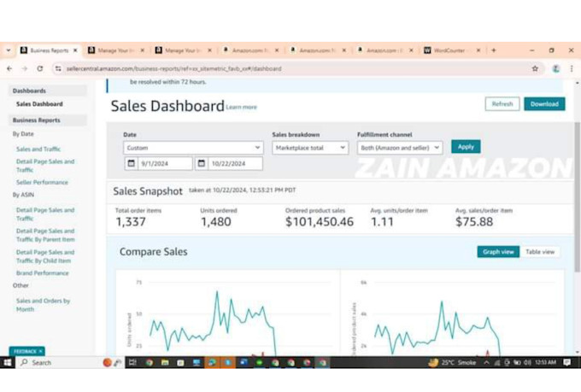The width and height of the screenshot is (581, 392).
Task: Open the tab search dropdown arrow
Action: [x=9, y=50]
